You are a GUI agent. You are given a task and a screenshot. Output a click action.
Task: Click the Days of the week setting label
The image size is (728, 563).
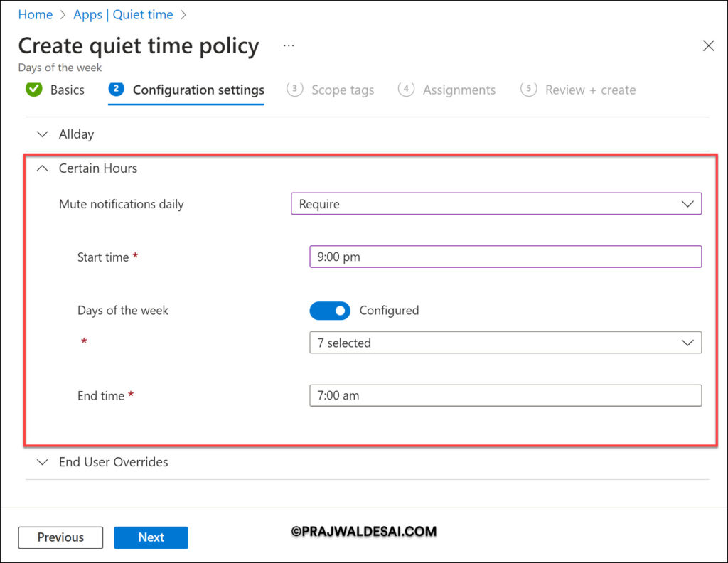[x=122, y=310]
